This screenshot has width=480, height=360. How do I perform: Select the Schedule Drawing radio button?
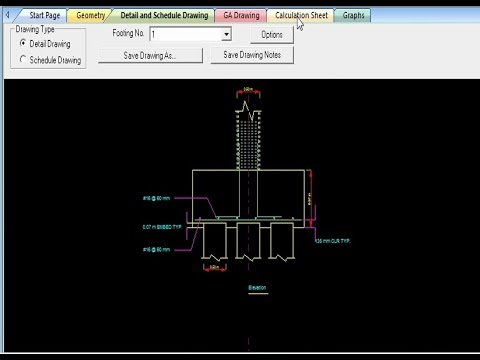(x=23, y=59)
